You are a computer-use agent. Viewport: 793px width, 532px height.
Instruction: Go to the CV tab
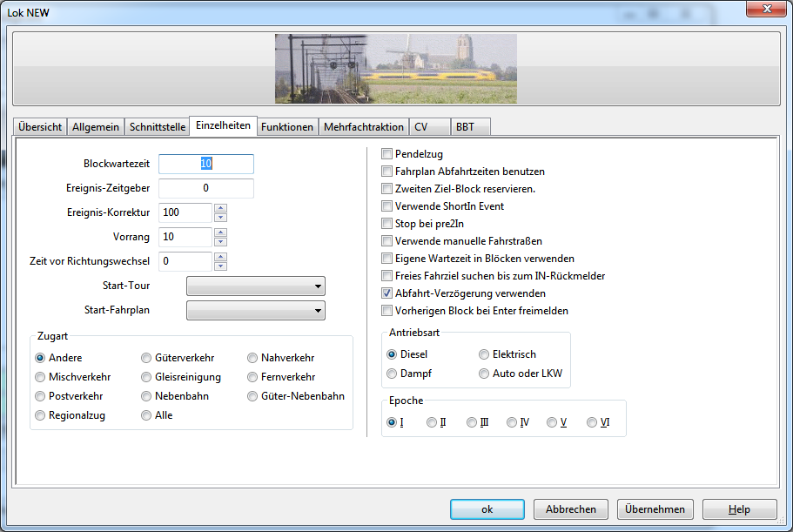point(421,127)
